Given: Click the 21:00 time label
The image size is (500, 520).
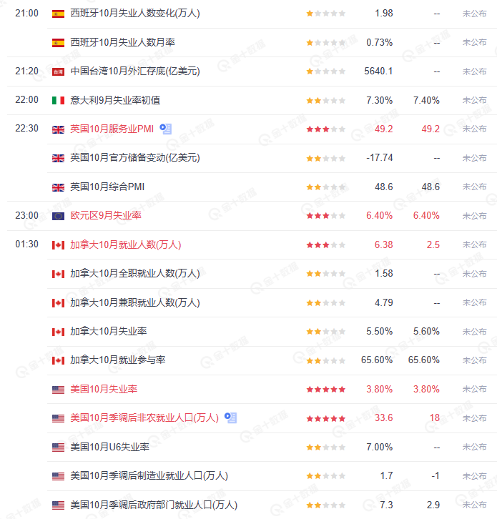Looking at the screenshot, I should pos(27,13).
